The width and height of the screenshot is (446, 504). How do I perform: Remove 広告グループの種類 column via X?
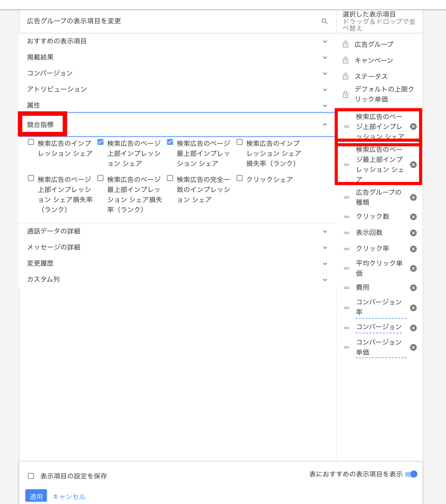point(413,197)
